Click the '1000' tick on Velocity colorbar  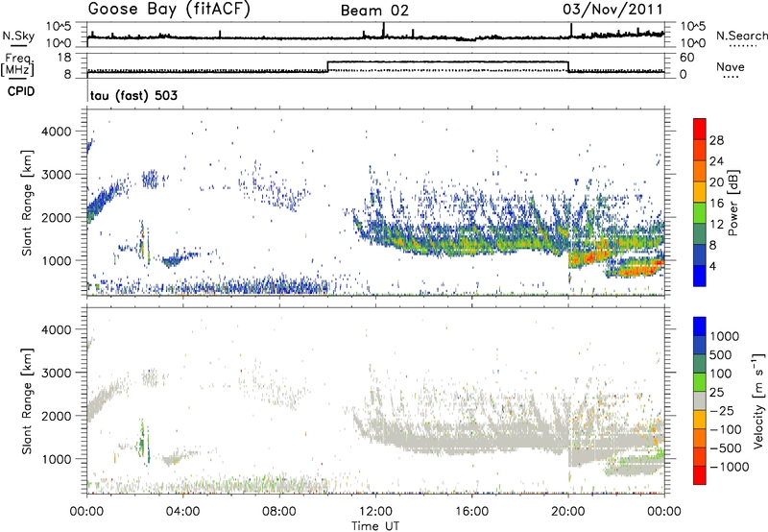click(724, 335)
